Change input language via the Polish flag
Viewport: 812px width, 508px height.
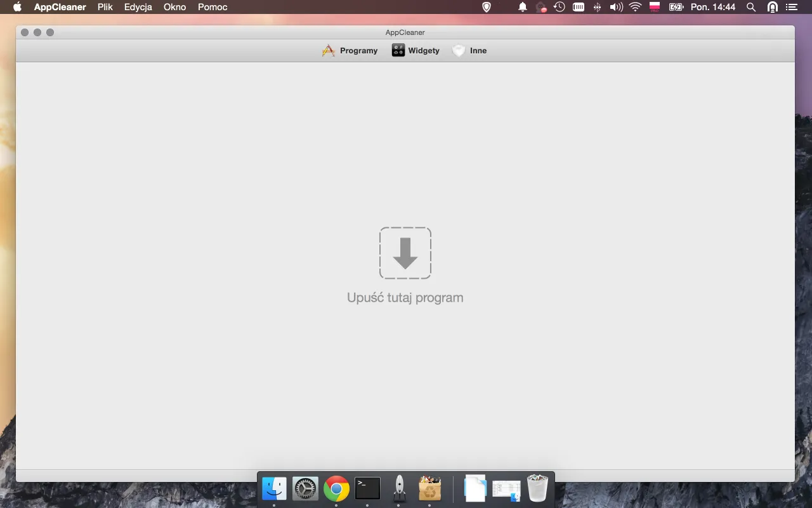[x=653, y=7]
